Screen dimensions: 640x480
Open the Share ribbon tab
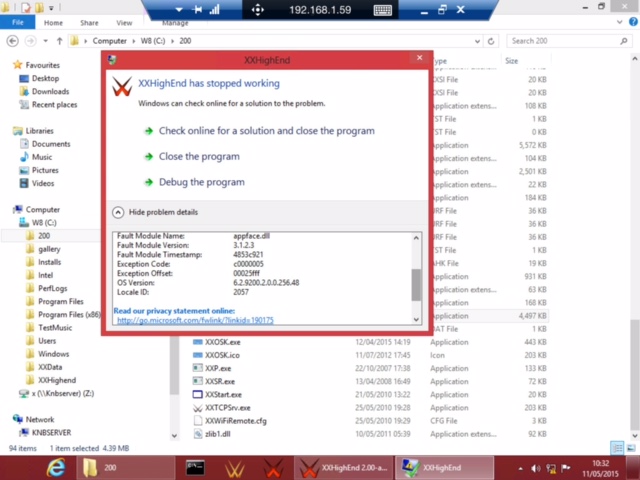(89, 23)
